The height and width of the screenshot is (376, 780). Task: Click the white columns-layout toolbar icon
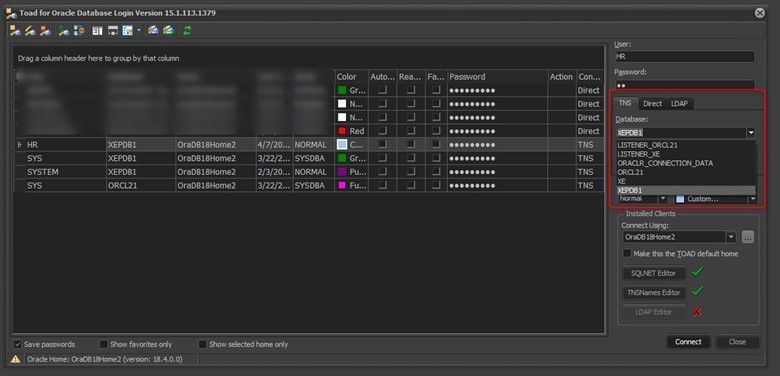coord(98,31)
